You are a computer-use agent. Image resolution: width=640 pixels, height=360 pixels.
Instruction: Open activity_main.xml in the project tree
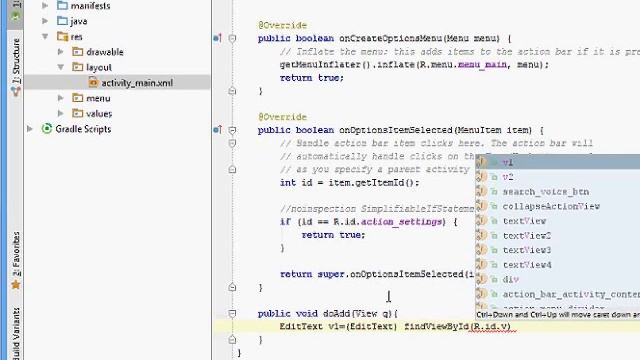click(x=137, y=83)
